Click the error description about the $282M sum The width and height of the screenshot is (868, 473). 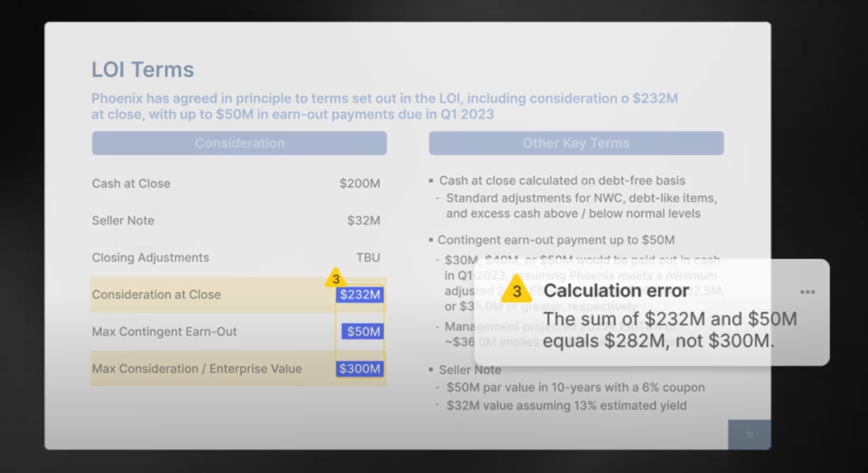coord(669,329)
